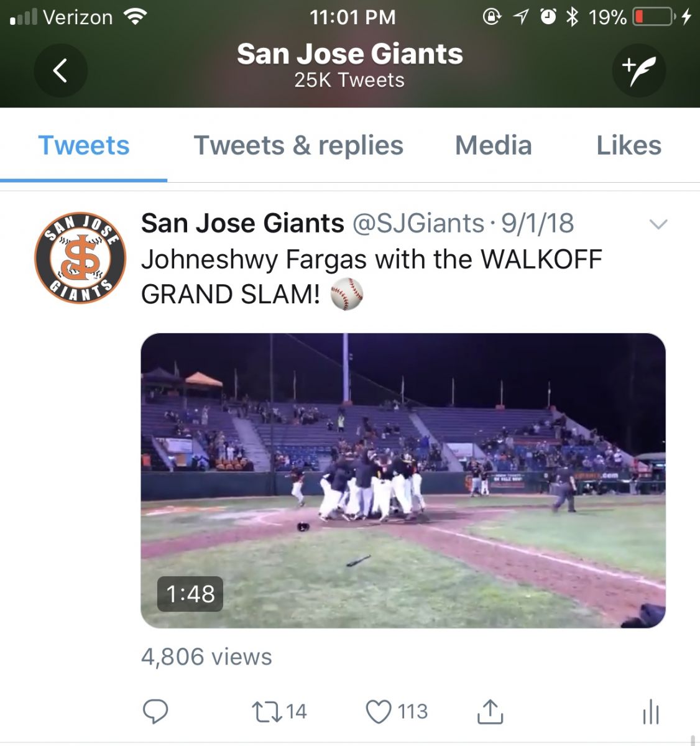Viewport: 700px width, 746px height.
Task: Open the Likes tab
Action: click(629, 145)
